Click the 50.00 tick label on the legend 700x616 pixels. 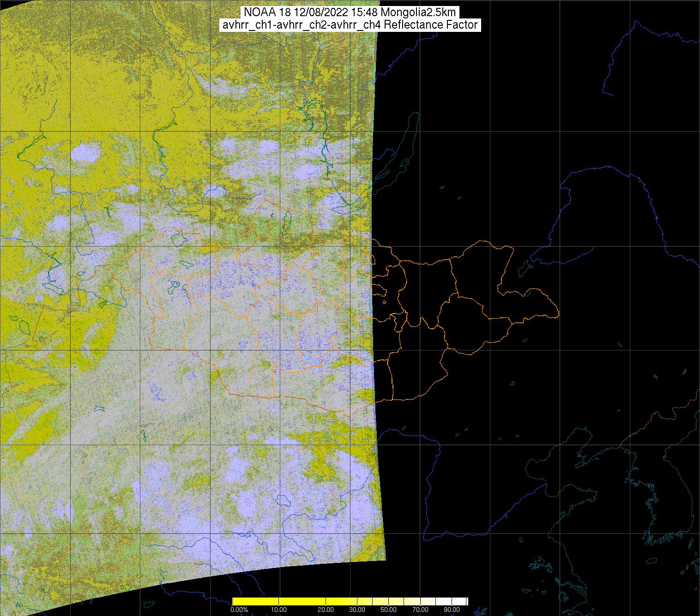(388, 610)
